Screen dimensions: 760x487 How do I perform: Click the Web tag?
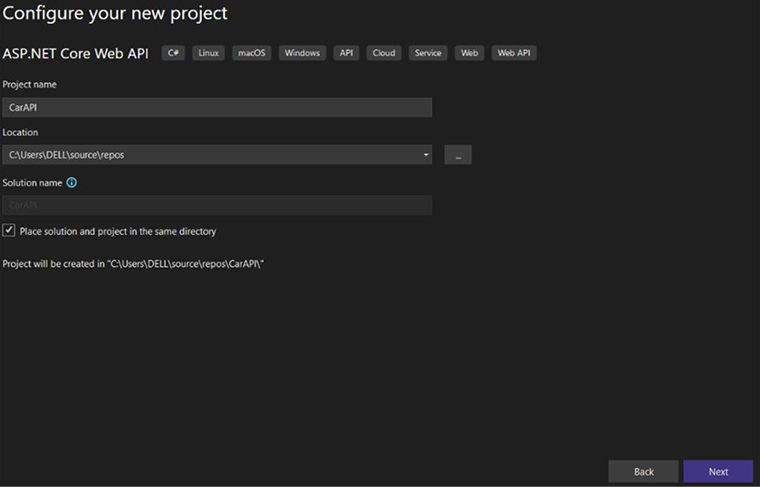point(469,53)
